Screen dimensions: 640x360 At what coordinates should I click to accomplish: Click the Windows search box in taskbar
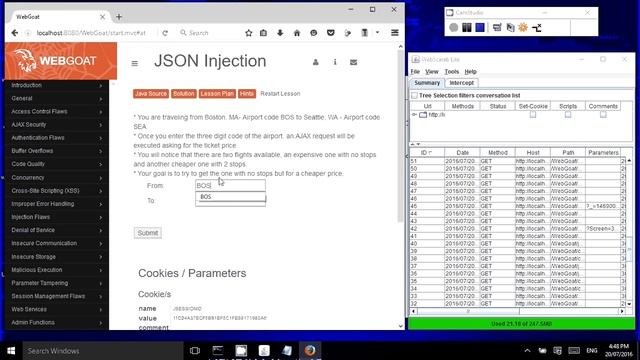103,351
